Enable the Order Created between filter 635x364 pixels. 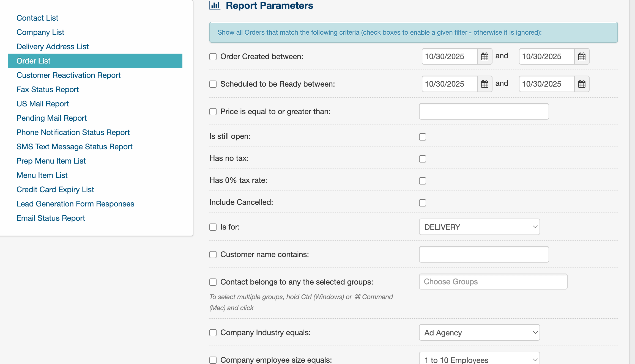pyautogui.click(x=213, y=57)
